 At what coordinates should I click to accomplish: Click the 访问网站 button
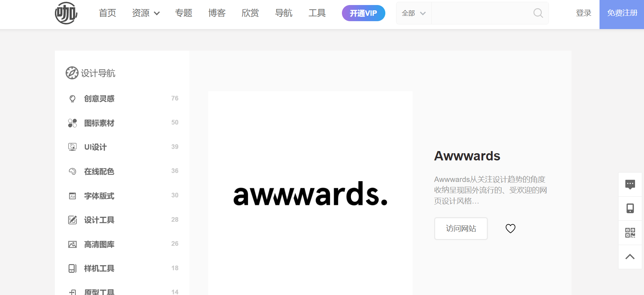(461, 229)
